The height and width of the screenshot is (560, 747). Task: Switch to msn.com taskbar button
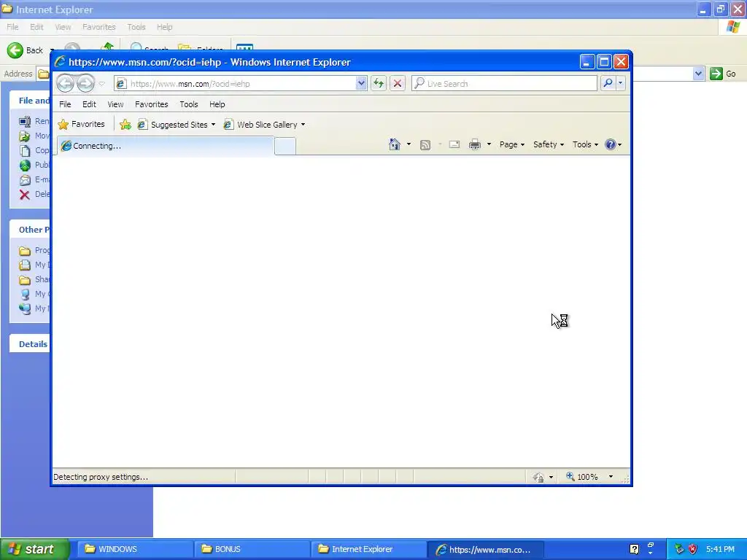tap(485, 549)
